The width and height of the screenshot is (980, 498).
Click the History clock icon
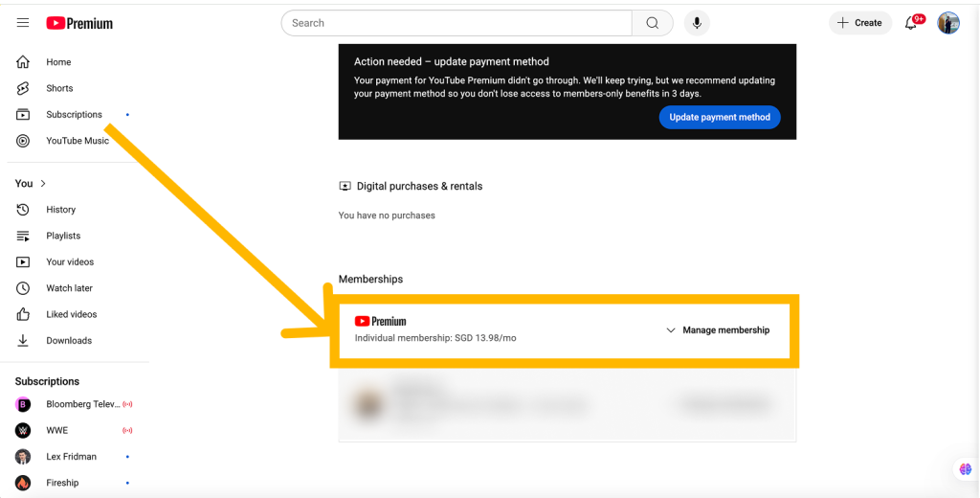[x=23, y=210]
